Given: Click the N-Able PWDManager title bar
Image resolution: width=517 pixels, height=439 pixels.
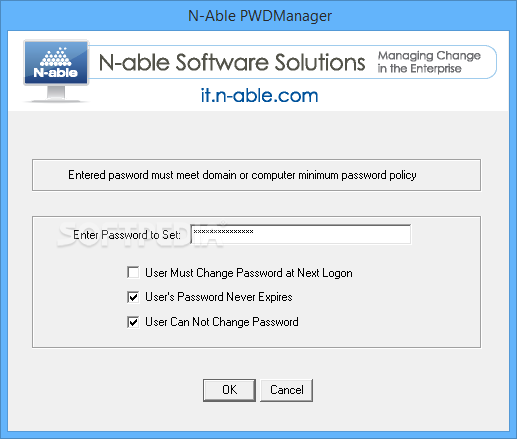Looking at the screenshot, I should pos(259,16).
